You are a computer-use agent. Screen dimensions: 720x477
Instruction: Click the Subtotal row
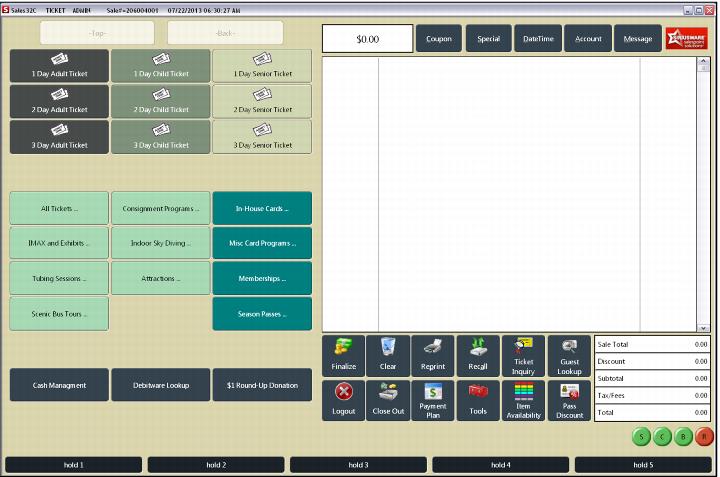[652, 378]
